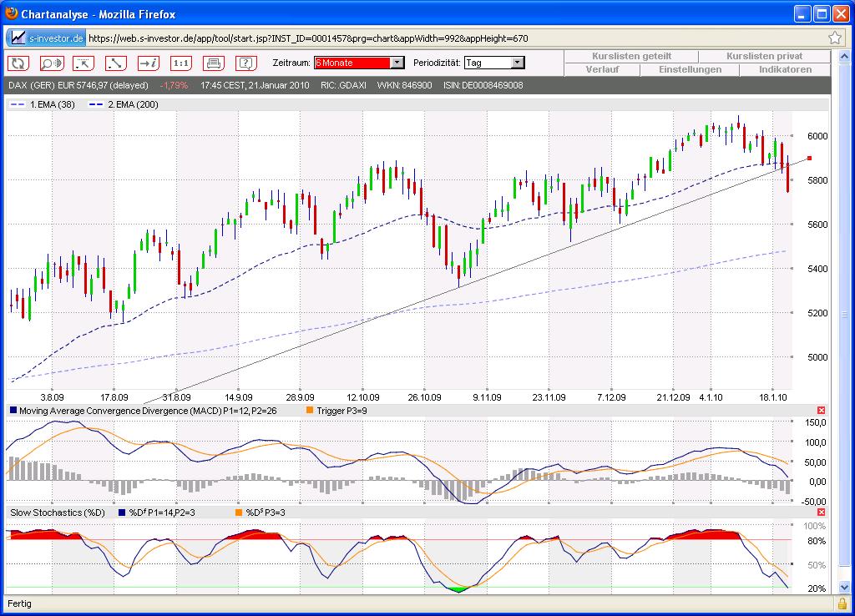
Task: Click the blue %Df P1=14,P2=3 swatch
Action: click(122, 512)
